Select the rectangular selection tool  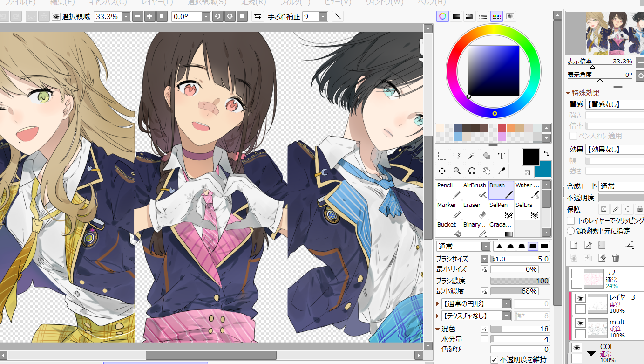coord(442,156)
